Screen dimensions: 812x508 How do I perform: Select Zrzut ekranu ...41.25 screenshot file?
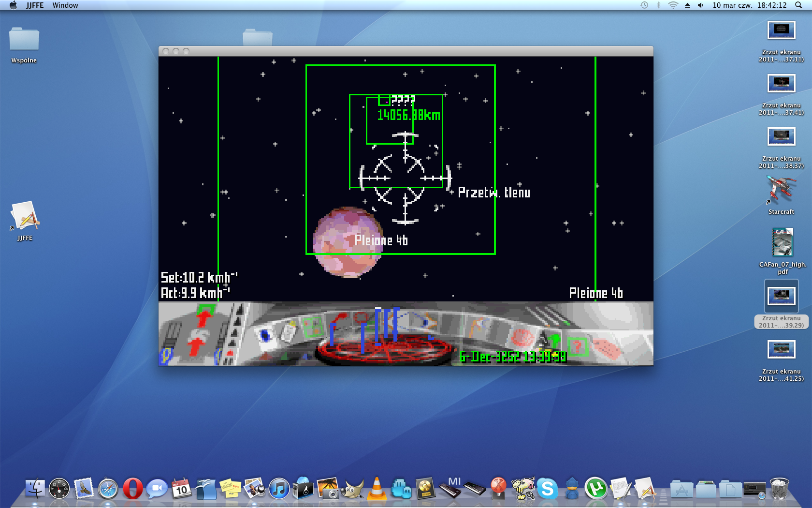click(x=782, y=361)
